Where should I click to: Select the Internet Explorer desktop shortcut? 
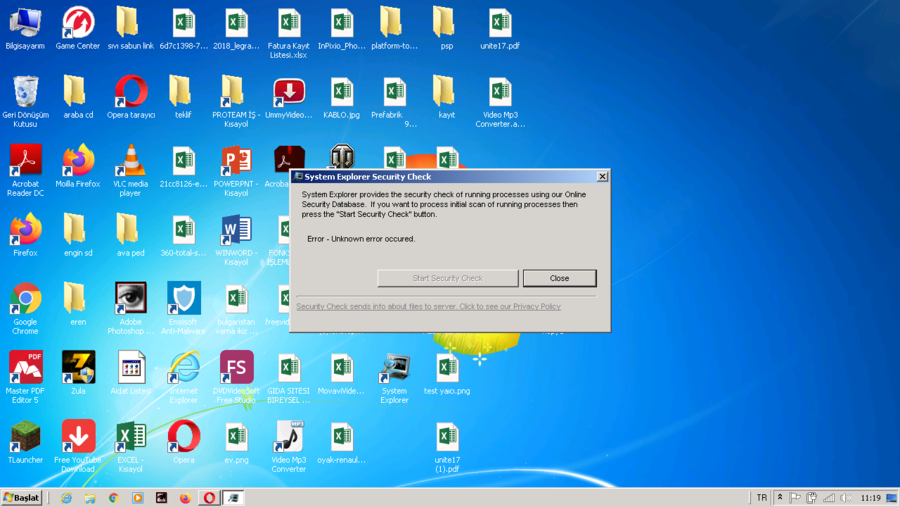184,377
